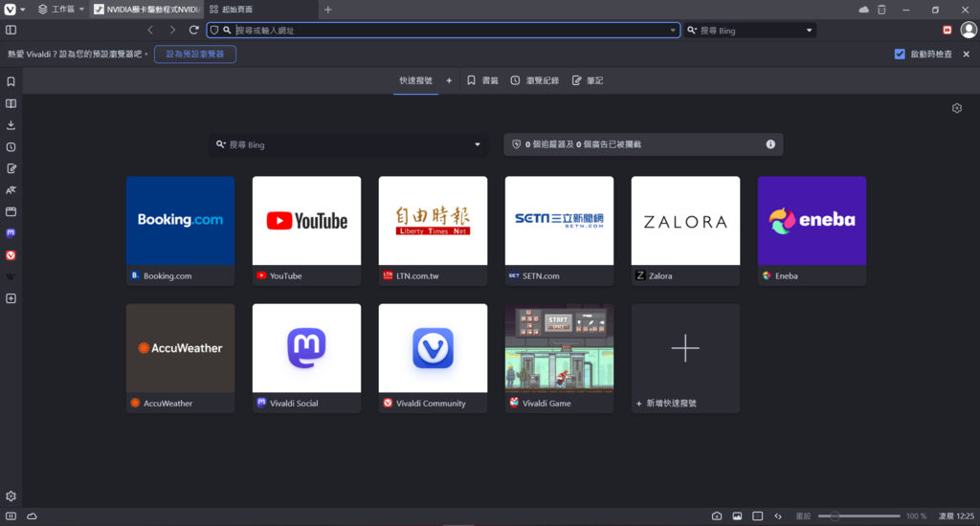This screenshot has height=526, width=980.
Task: Open Booking.com speed dial thumbnail
Action: point(180,221)
